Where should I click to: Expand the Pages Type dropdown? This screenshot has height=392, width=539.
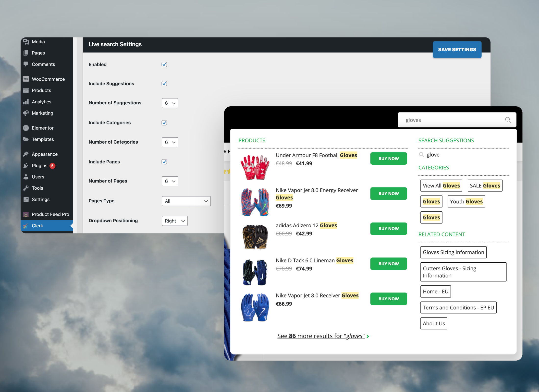186,201
